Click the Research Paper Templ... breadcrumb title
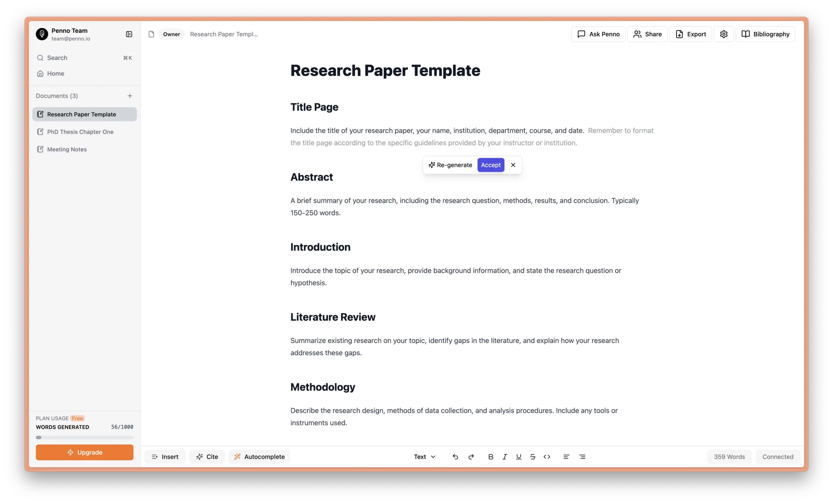 pos(224,34)
